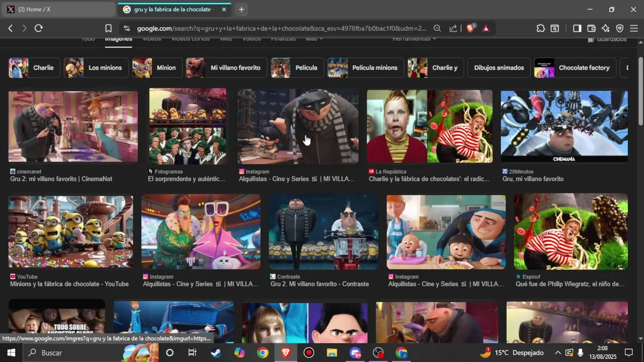
Task: Open File Explorer from the taskbar
Action: (x=332, y=352)
